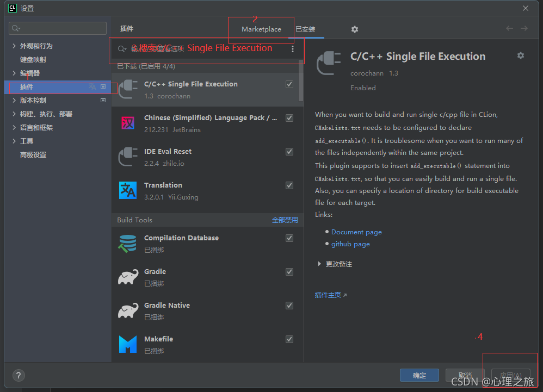Expand 编辑器 settings section
The image size is (543, 392).
[x=14, y=73]
